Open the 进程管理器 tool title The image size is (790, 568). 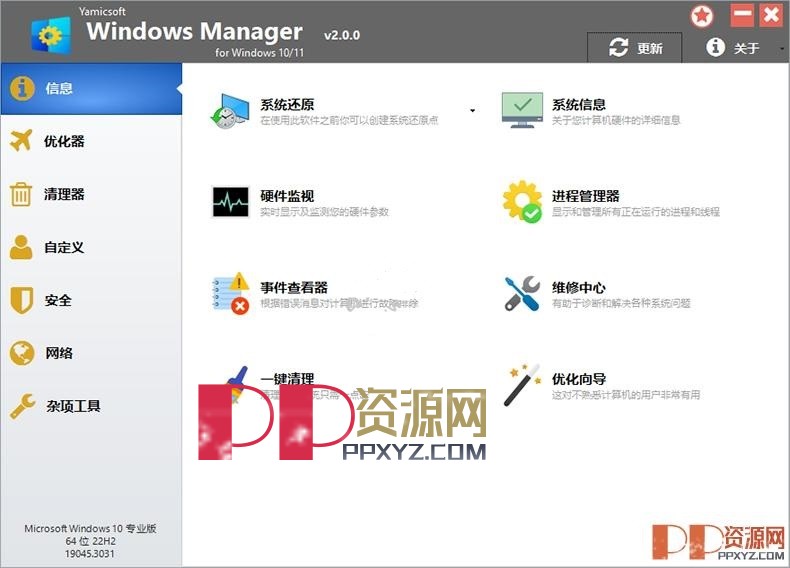[x=585, y=196]
